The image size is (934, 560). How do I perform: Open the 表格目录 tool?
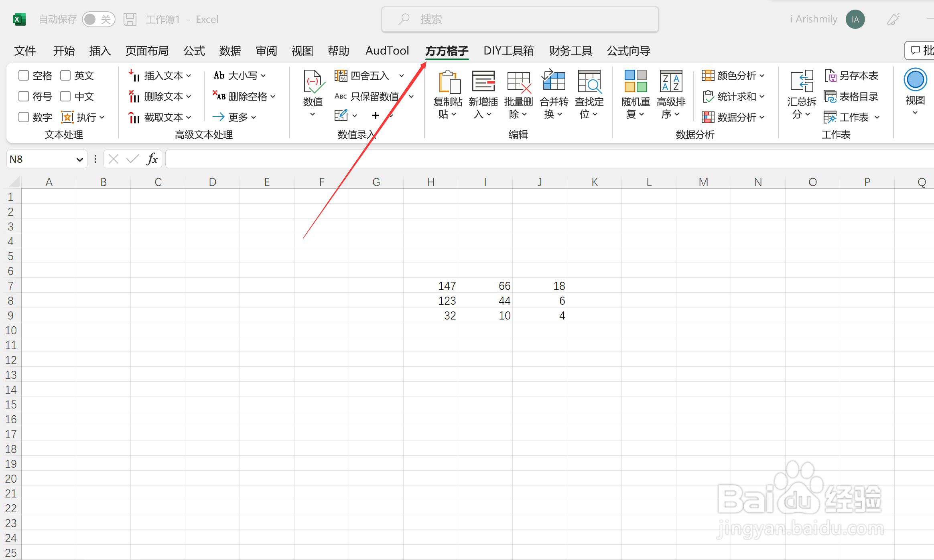tap(852, 96)
